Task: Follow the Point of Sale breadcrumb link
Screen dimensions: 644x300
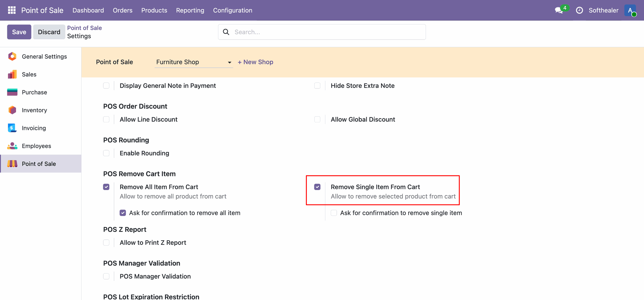Action: [x=85, y=28]
